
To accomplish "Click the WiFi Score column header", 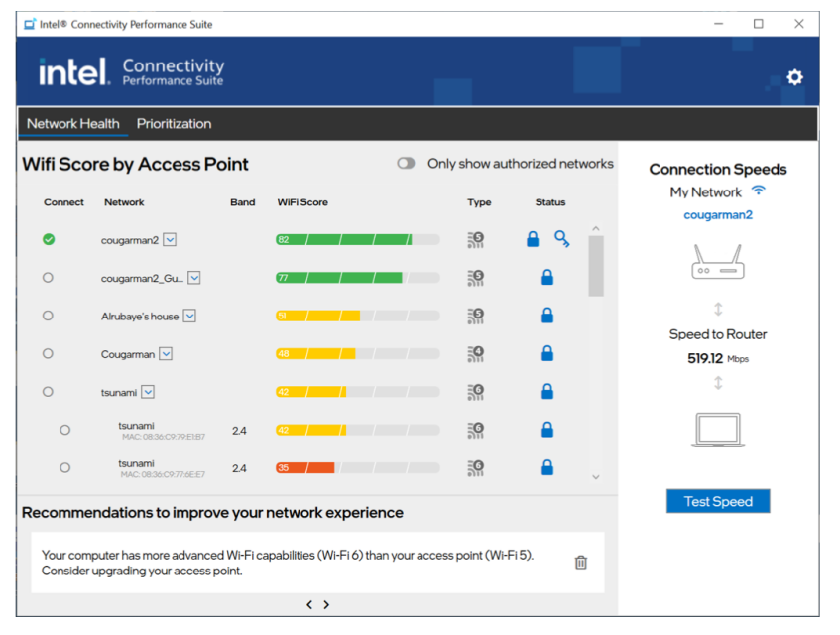I will coord(302,202).
